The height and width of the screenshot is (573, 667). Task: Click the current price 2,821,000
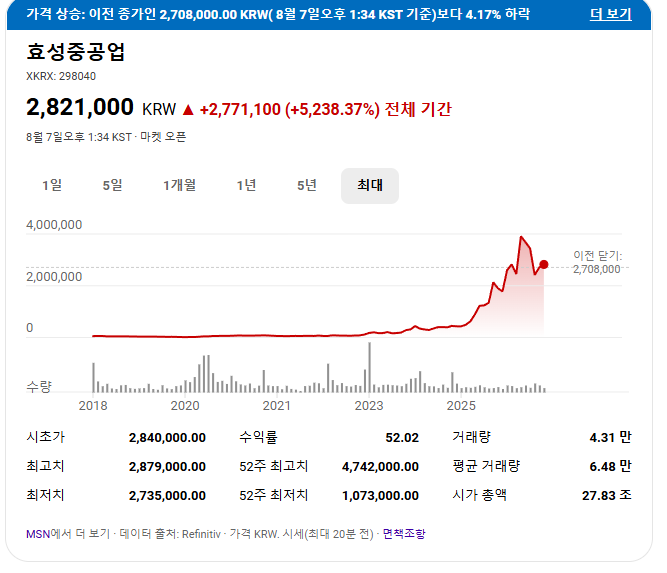click(80, 107)
